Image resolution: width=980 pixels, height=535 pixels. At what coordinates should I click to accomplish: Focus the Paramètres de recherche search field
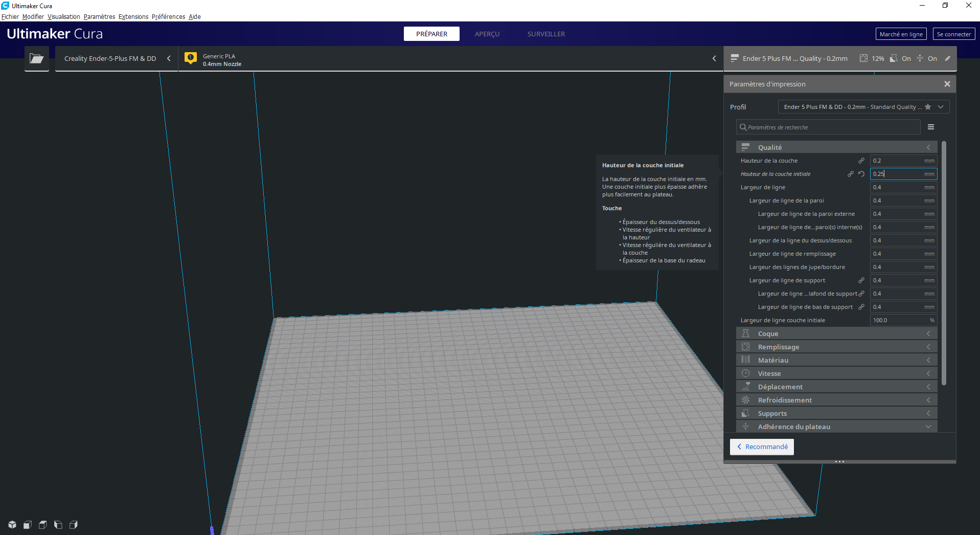(x=828, y=127)
